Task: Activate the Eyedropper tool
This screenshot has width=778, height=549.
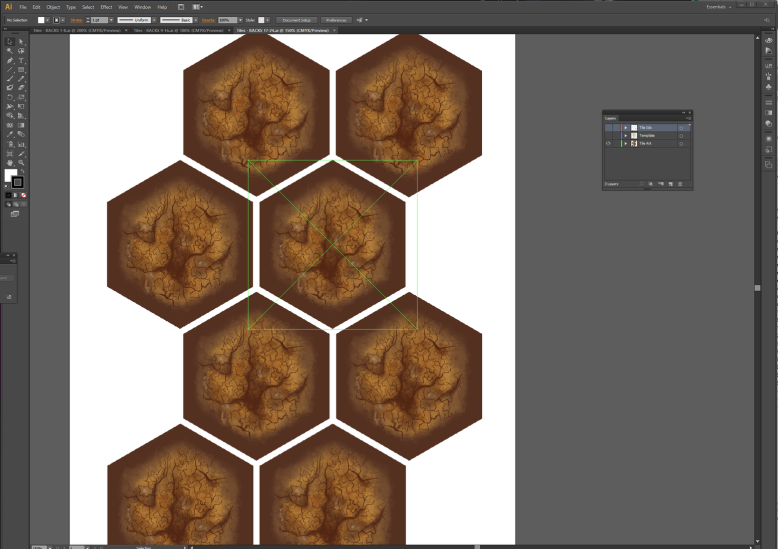Action: 9,134
